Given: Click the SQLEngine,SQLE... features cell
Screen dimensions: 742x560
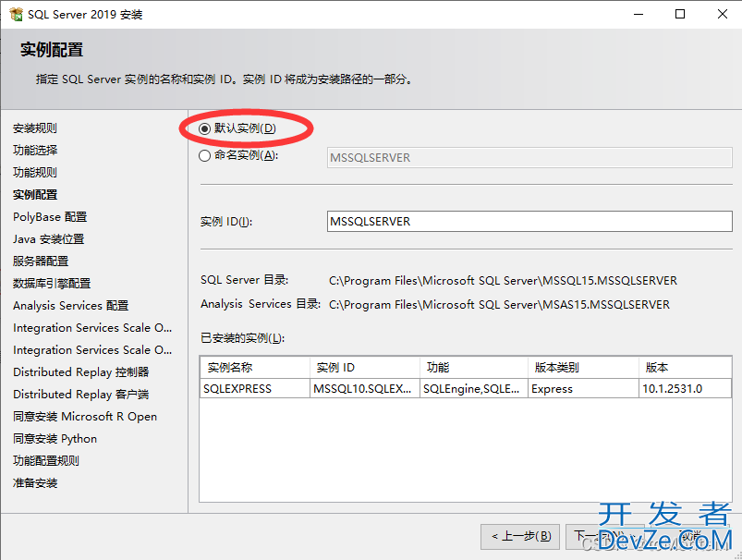Looking at the screenshot, I should (474, 389).
